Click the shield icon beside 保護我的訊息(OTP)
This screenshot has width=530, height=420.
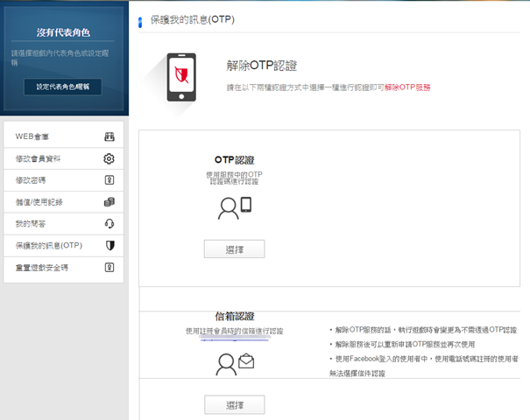(x=110, y=246)
